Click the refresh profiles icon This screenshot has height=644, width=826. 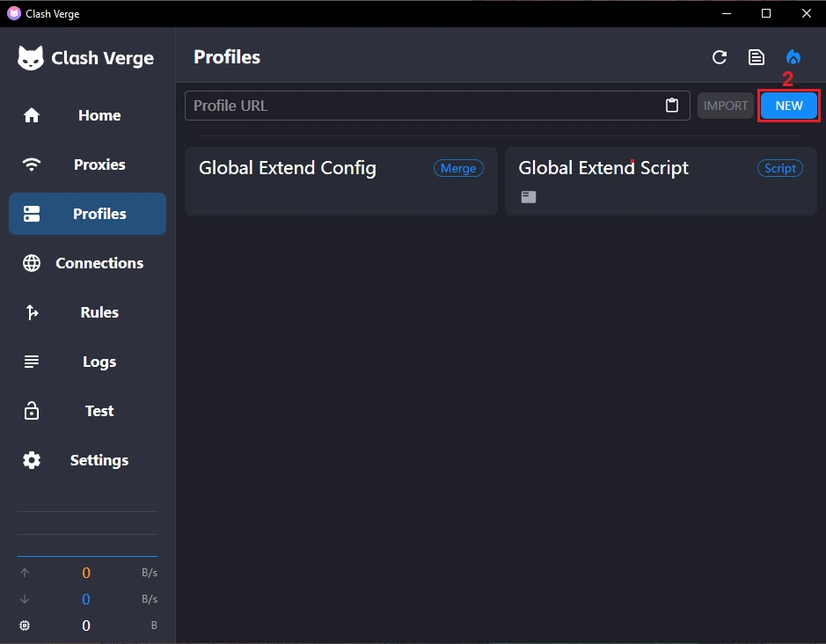tap(720, 57)
